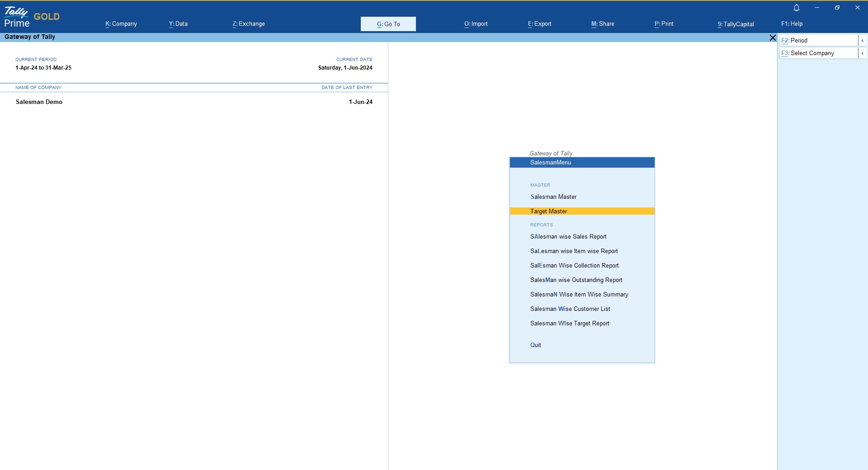Image resolution: width=868 pixels, height=470 pixels.
Task: Open Salesman Wise Collection Report
Action: pos(574,266)
